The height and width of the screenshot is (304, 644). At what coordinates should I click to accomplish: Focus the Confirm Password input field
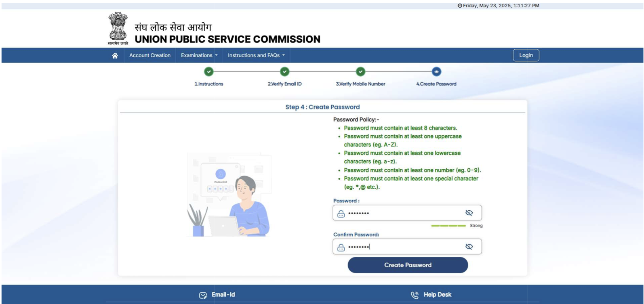(x=404, y=247)
